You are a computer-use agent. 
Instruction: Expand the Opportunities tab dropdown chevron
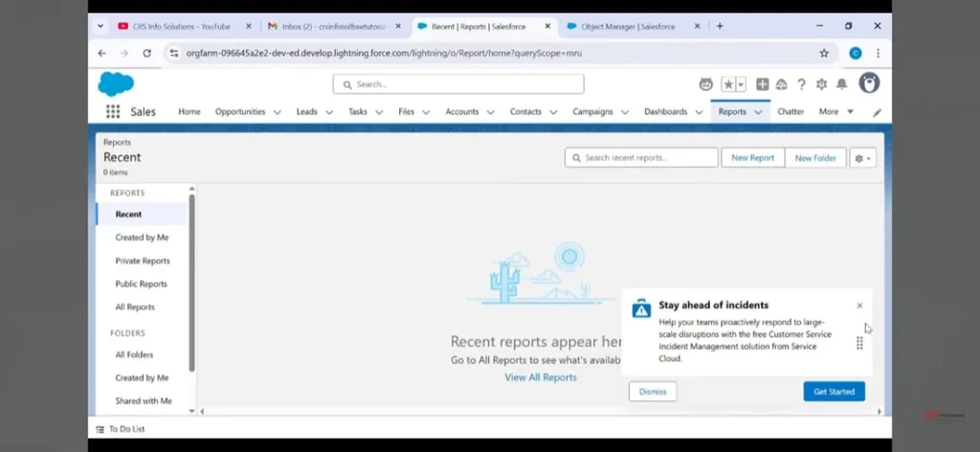(x=278, y=112)
